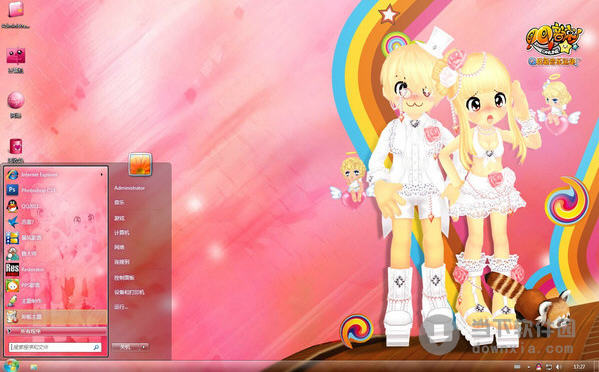Image resolution: width=599 pixels, height=372 pixels.
Task: Open 设备和打印机 (Devices and Printers)
Action: tap(129, 292)
